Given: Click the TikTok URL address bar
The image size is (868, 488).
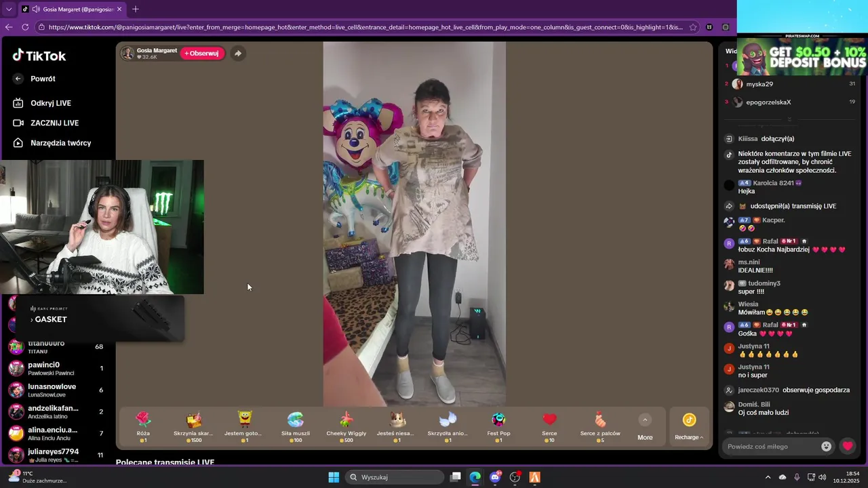Looking at the screenshot, I should coord(365,27).
